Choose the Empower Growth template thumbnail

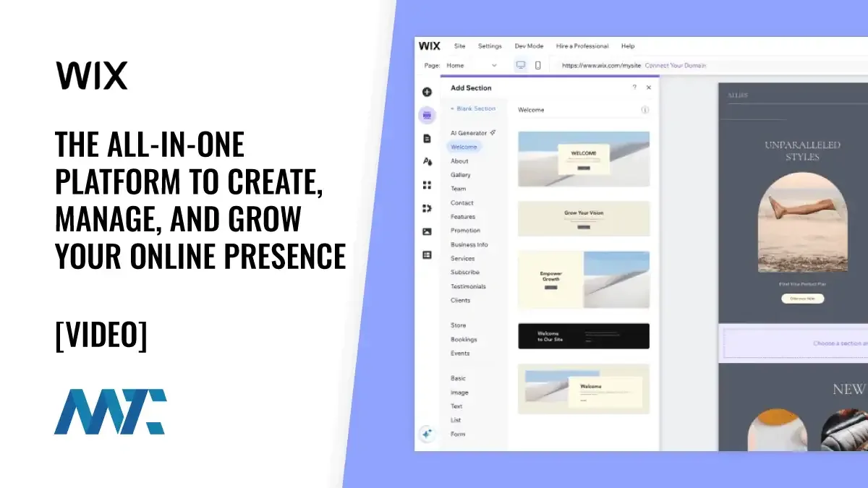pyautogui.click(x=584, y=280)
